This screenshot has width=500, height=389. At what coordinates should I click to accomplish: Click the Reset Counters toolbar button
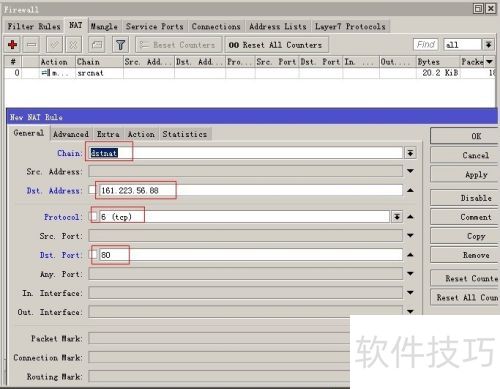178,45
